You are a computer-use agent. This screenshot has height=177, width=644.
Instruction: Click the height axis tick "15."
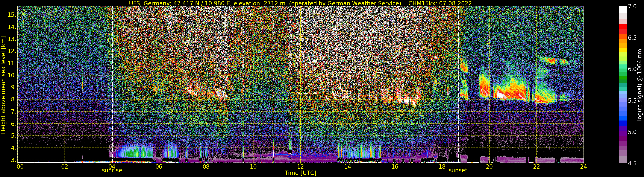[12, 15]
